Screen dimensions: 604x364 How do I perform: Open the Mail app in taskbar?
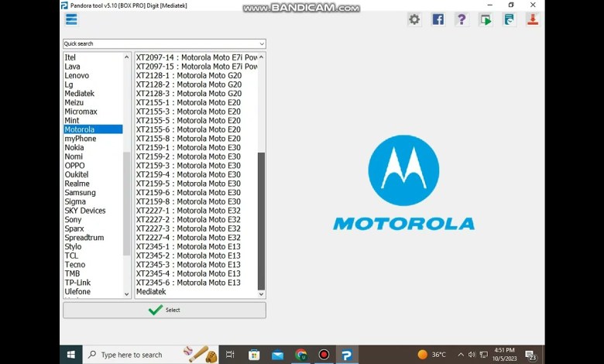(277, 355)
